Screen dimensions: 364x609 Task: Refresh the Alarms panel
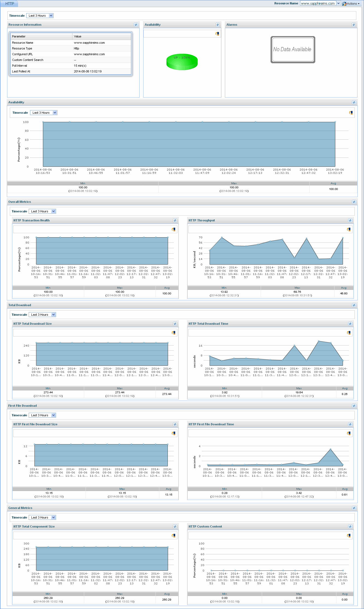click(354, 25)
